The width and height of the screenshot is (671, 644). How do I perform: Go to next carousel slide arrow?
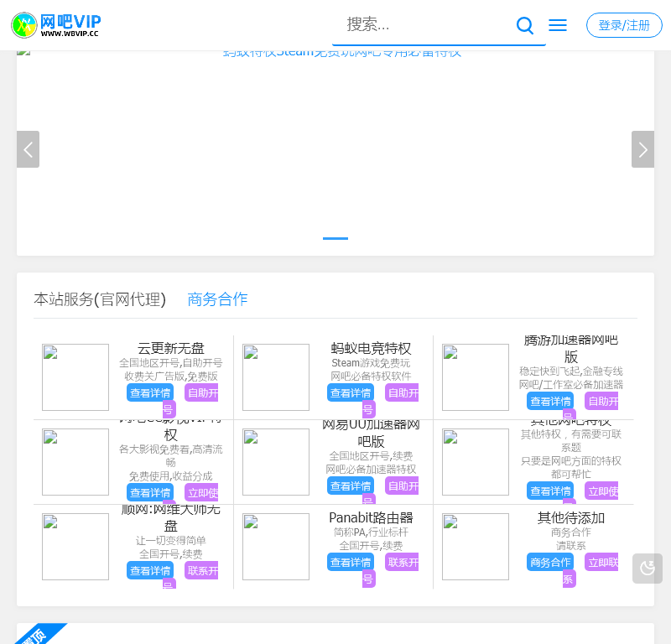pos(642,149)
